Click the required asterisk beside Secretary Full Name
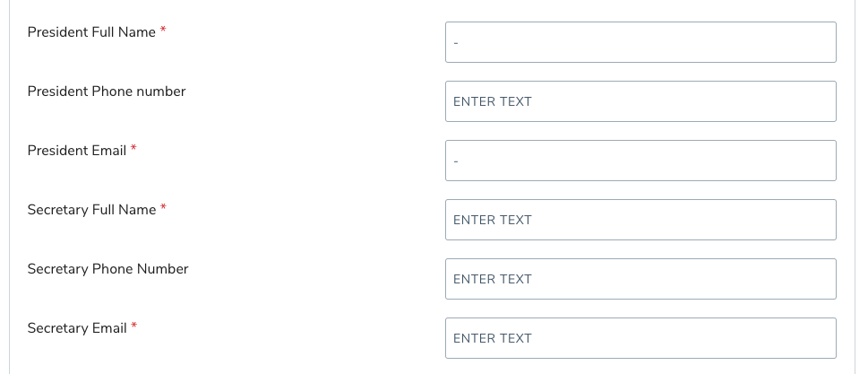This screenshot has height=374, width=868. (x=163, y=209)
